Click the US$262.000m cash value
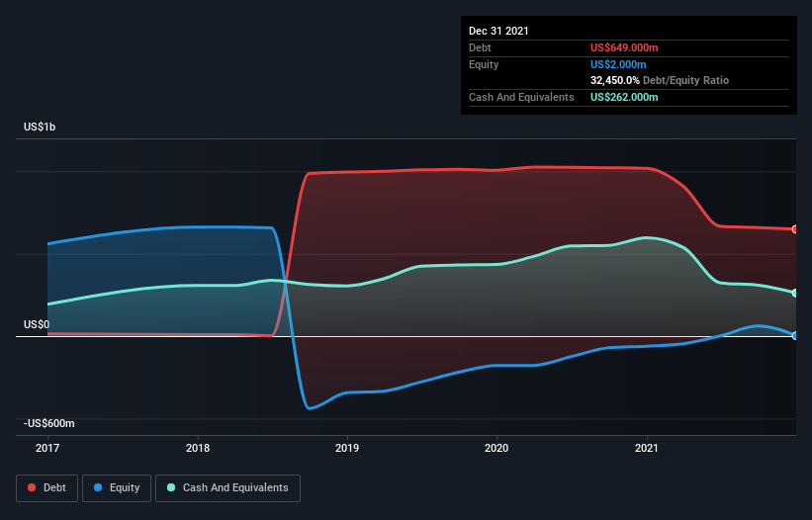The width and height of the screenshot is (812, 520). (624, 97)
